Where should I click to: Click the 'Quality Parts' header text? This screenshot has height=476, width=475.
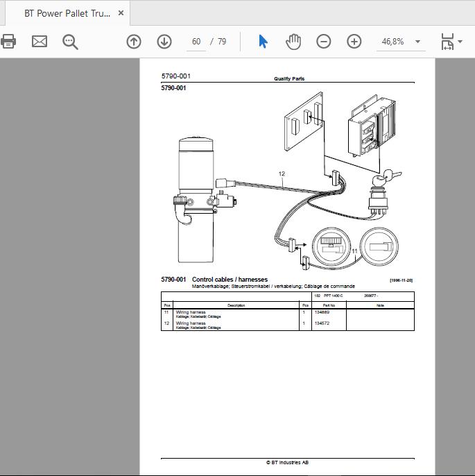pyautogui.click(x=289, y=78)
